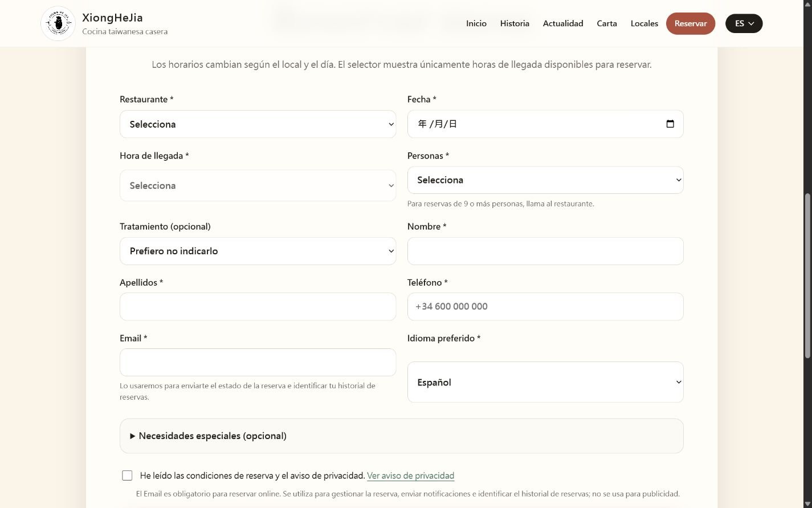Open the Tratamiento dropdown
The image size is (812, 508).
point(258,251)
